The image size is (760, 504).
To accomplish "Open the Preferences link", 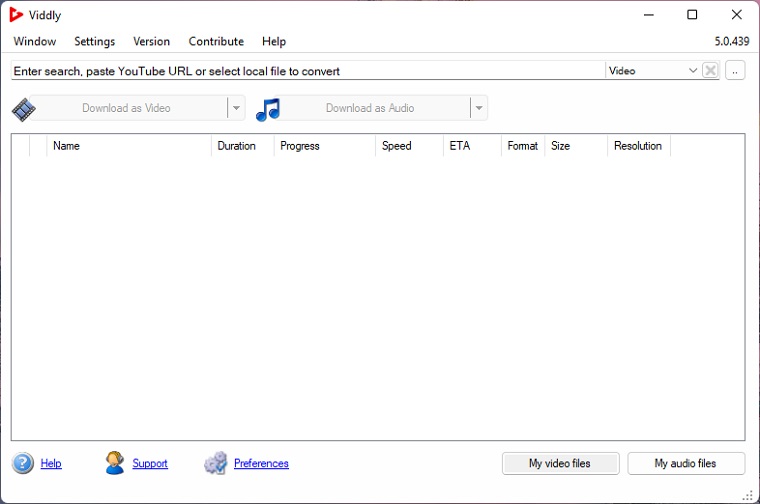I will pyautogui.click(x=261, y=463).
